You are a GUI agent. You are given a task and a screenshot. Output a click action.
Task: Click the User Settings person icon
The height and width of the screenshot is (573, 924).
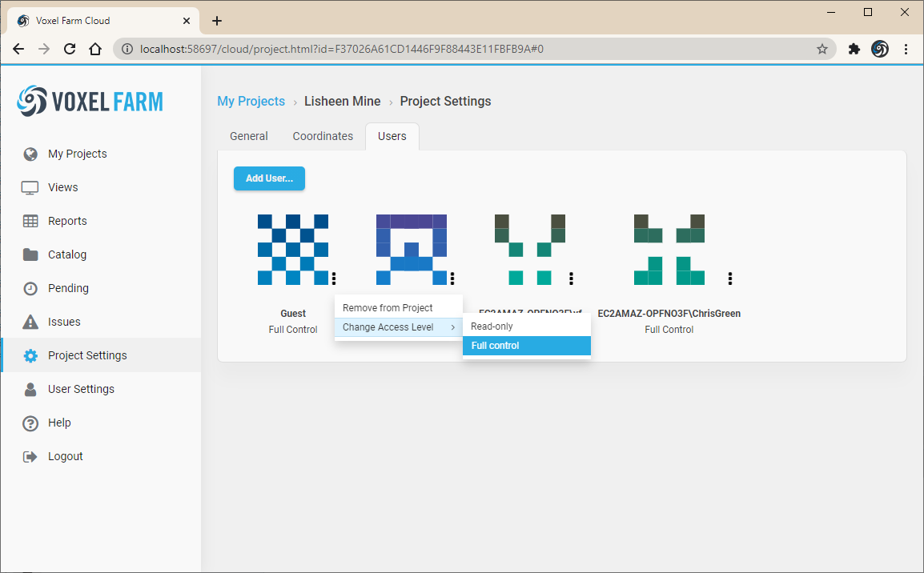[30, 389]
